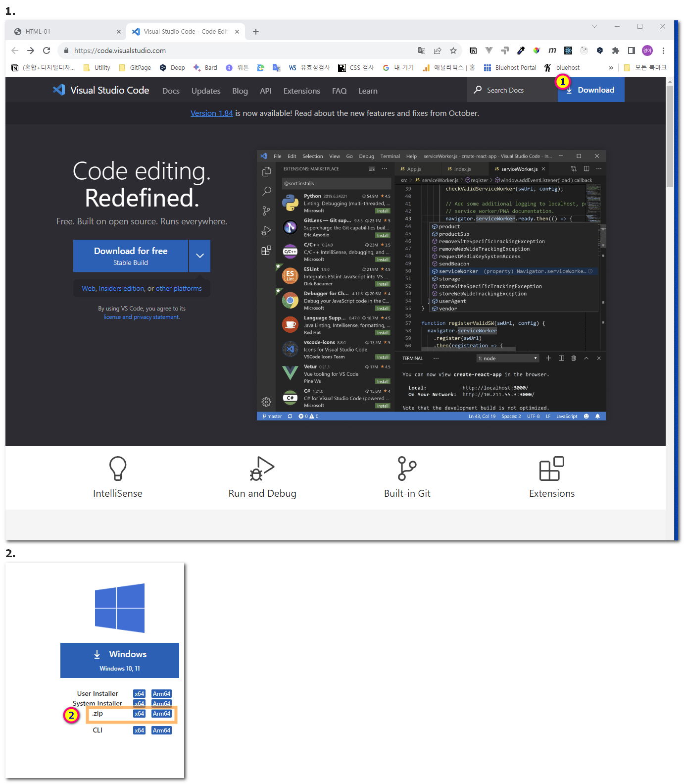Click the Download for free button

click(131, 256)
